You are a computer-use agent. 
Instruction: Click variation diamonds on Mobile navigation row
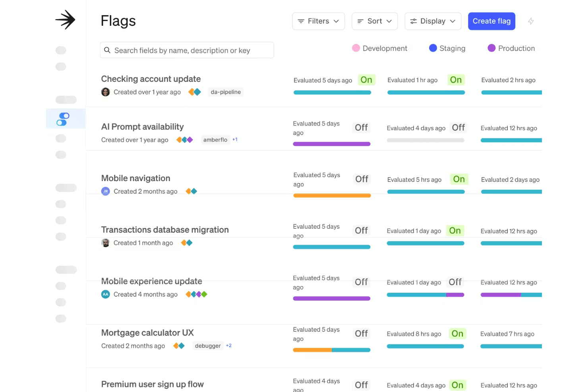pos(191,191)
